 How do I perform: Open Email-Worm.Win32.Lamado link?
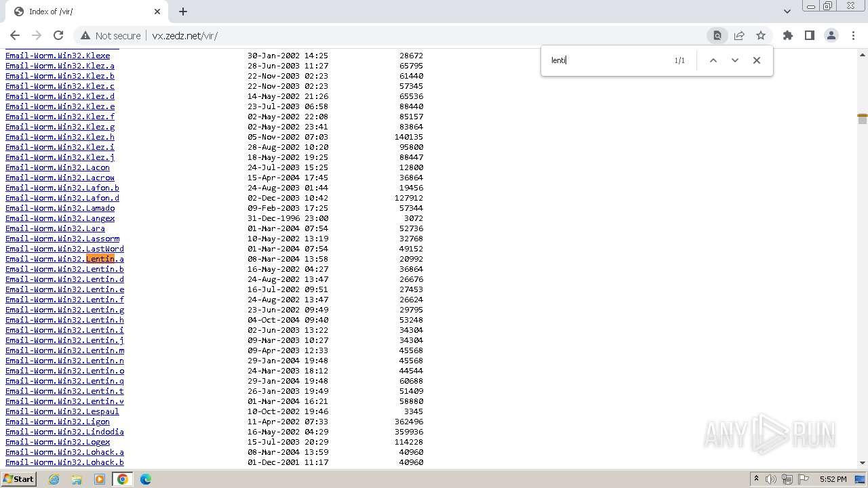(x=60, y=208)
